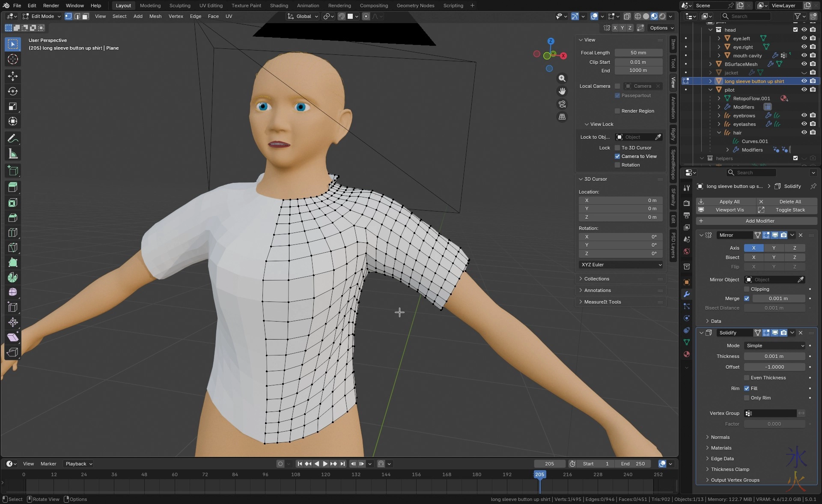Choose the Extrude Region tool
The image size is (822, 504).
coord(13,187)
